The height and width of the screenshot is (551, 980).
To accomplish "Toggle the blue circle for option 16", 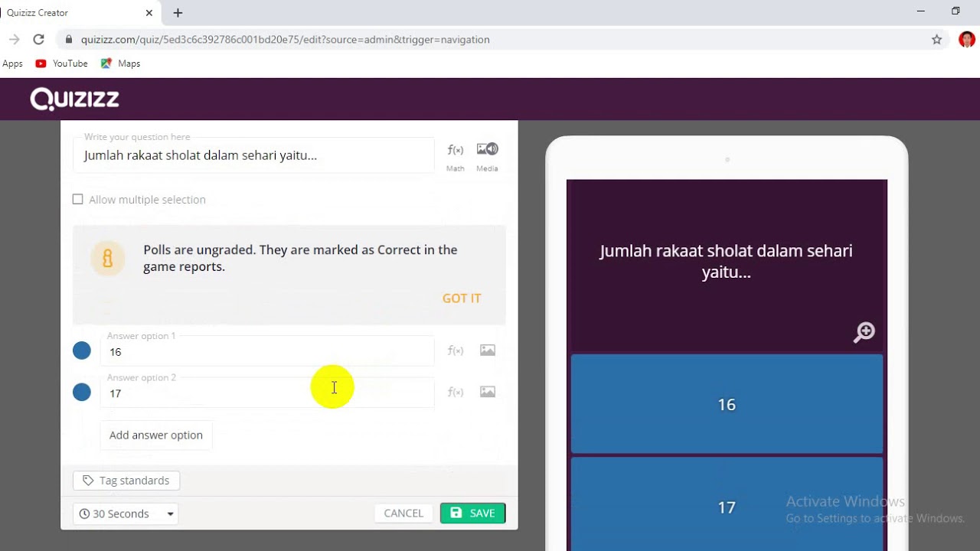I will [x=82, y=350].
